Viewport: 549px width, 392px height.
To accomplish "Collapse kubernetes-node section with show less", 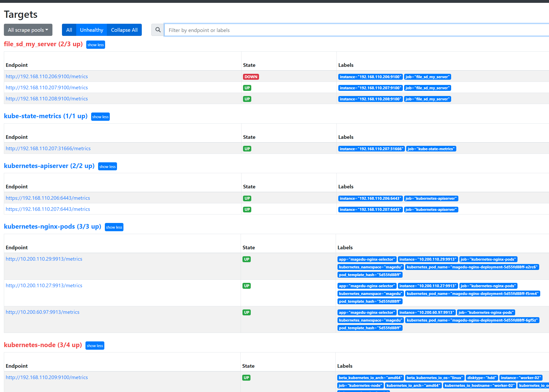I will pos(95,346).
